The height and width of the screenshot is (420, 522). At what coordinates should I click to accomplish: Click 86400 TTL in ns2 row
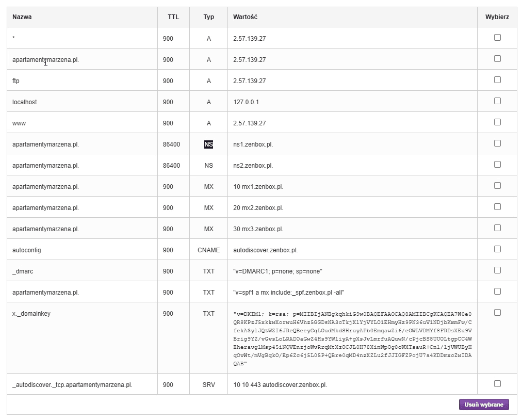coord(171,166)
